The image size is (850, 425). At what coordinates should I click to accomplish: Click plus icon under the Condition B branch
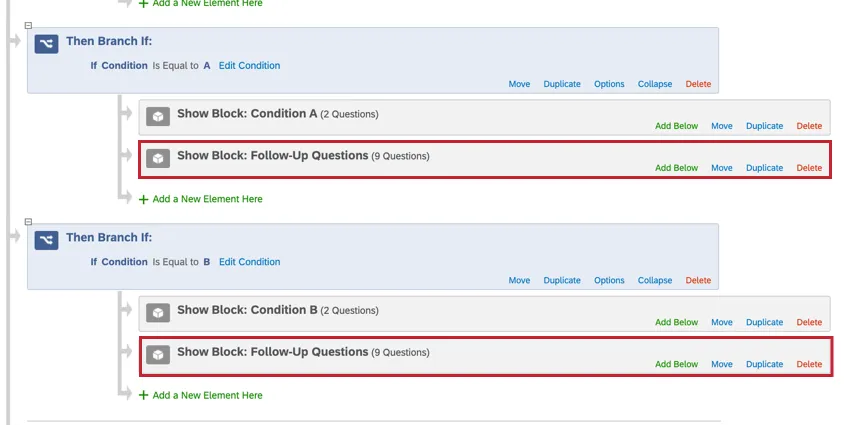pyautogui.click(x=143, y=395)
